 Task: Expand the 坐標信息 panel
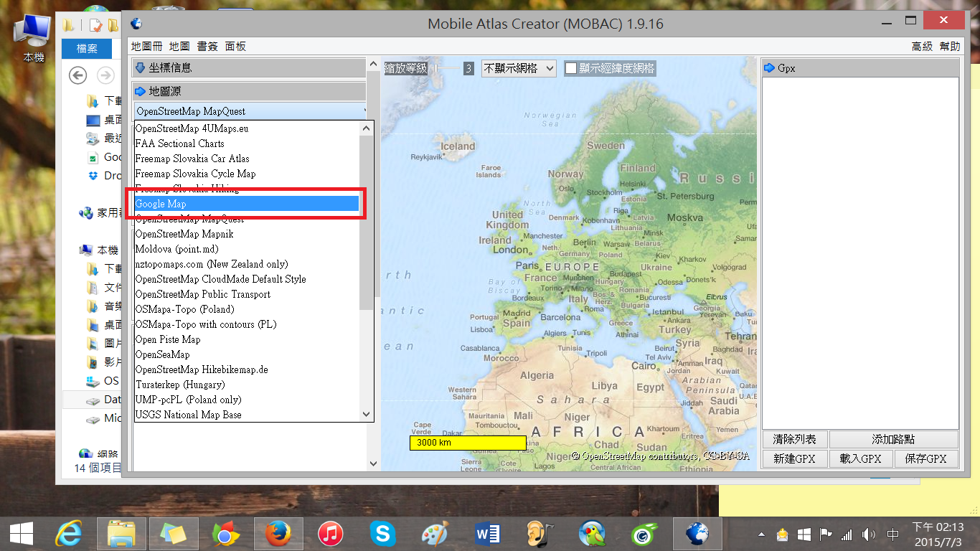250,68
